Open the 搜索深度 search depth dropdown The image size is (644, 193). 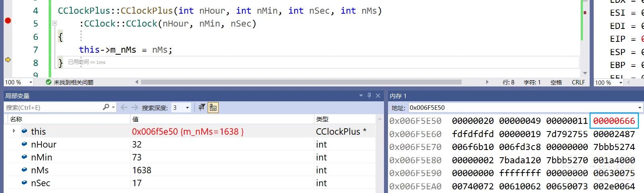[187, 108]
